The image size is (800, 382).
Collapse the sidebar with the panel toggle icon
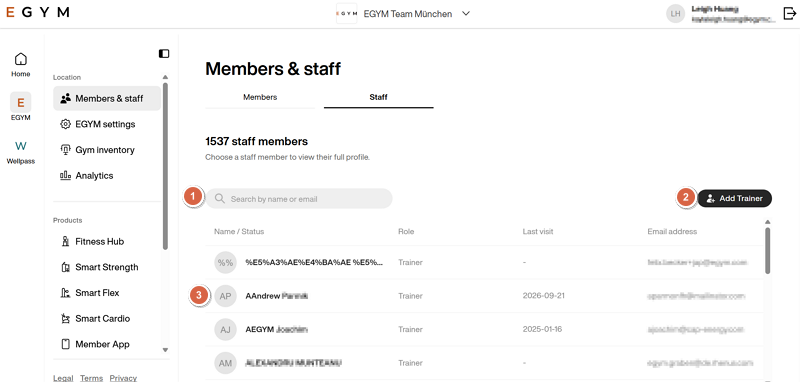pyautogui.click(x=164, y=54)
